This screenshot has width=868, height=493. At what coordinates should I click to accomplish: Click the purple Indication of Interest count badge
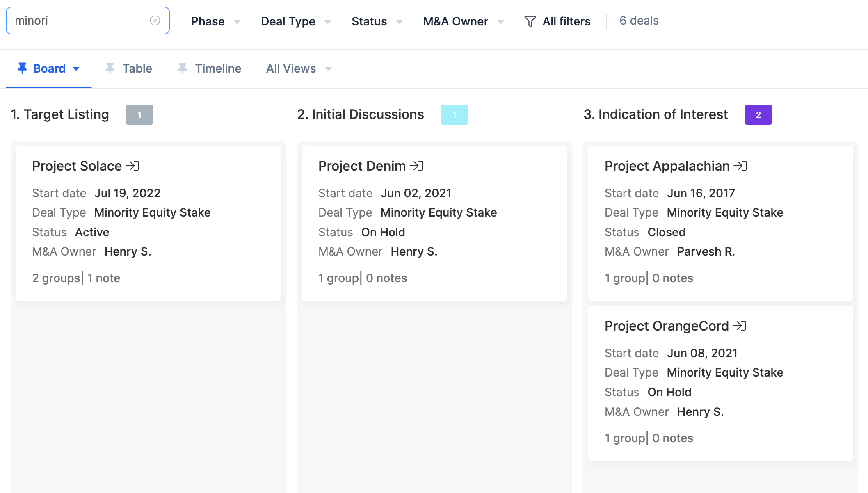758,115
